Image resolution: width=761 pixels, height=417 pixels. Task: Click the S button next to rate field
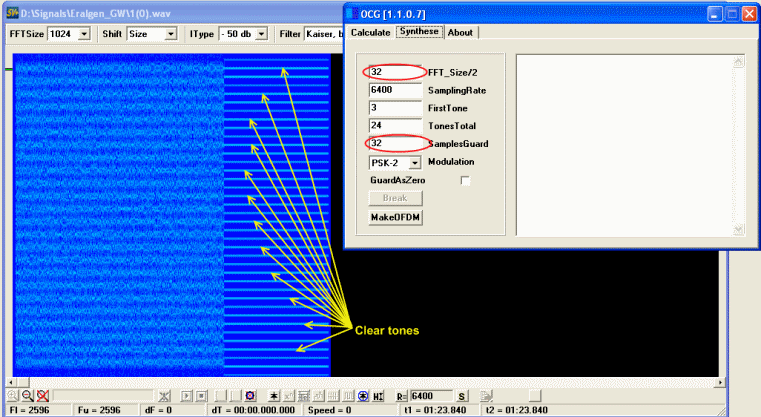pyautogui.click(x=463, y=395)
